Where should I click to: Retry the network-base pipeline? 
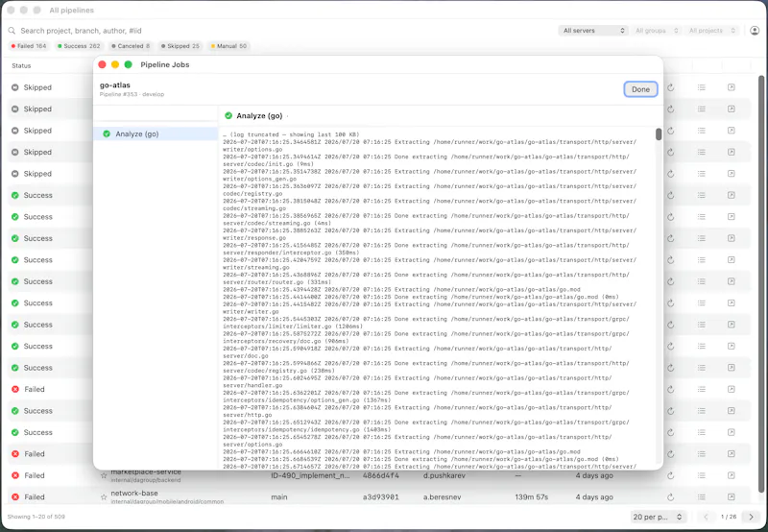point(670,496)
